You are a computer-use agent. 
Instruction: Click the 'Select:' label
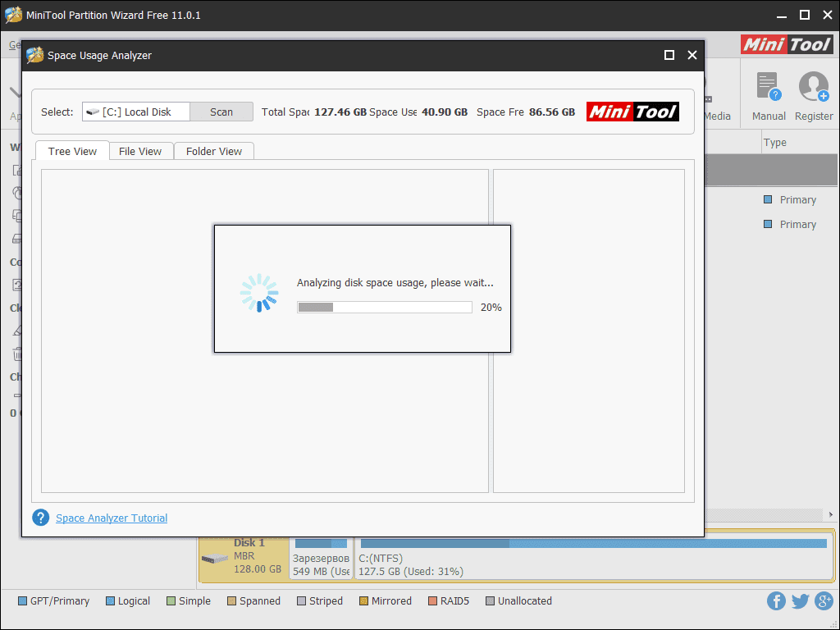point(57,112)
